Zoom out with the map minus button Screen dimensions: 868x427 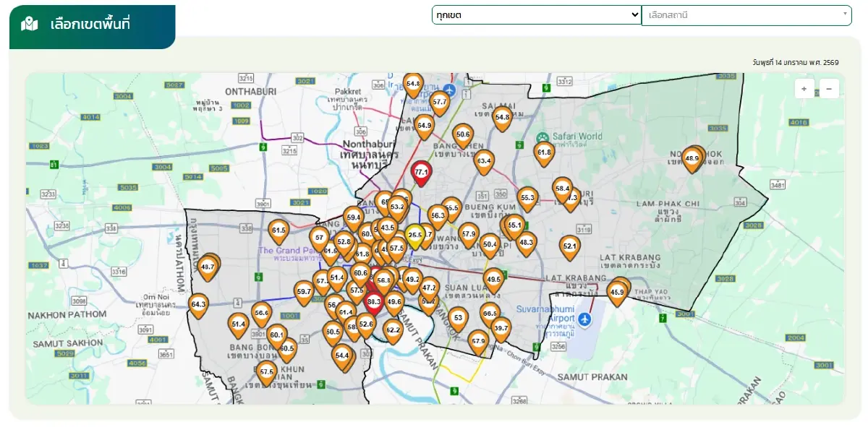tap(829, 89)
